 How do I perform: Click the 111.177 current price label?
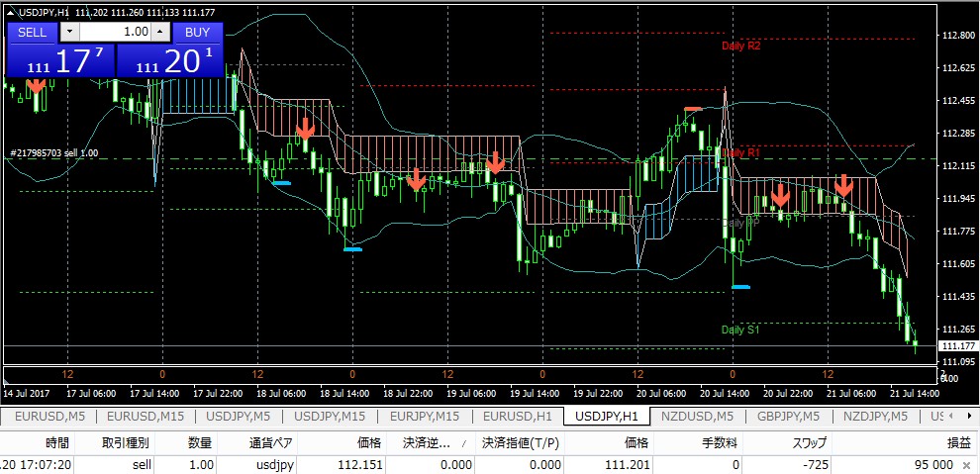[x=956, y=345]
